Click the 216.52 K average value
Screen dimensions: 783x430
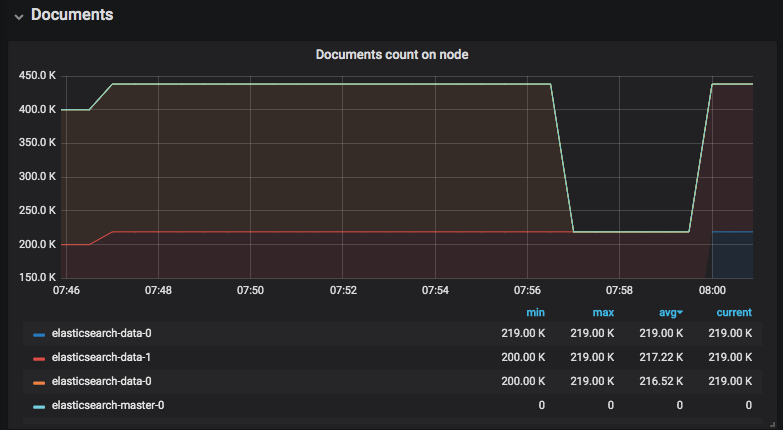[x=664, y=381]
